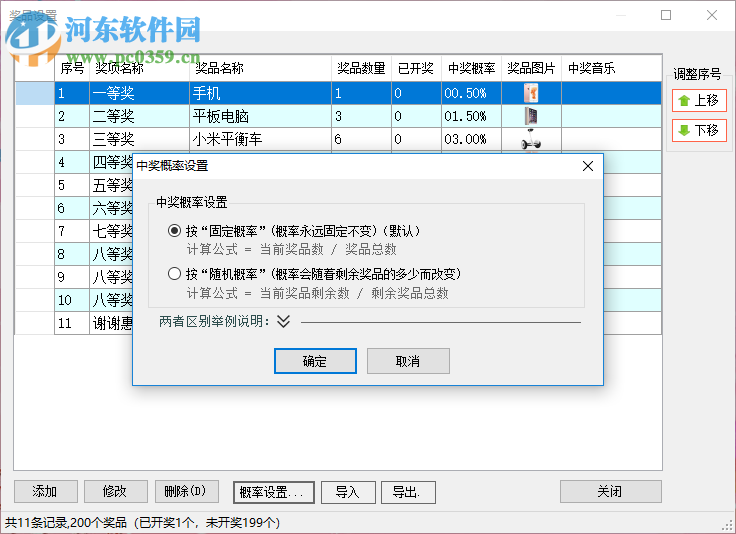Select row number 9 in the table
Viewport: 736px width, 534px height.
[72, 277]
